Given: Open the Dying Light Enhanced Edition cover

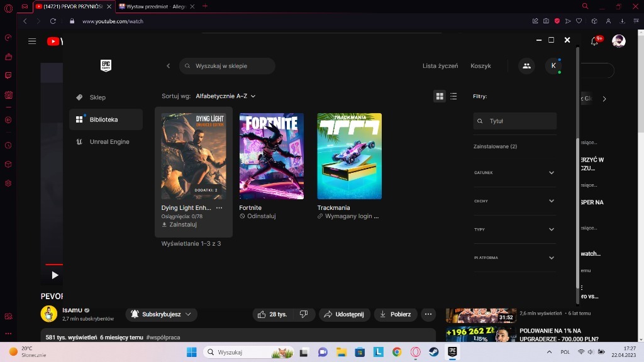Looking at the screenshot, I should (x=194, y=156).
